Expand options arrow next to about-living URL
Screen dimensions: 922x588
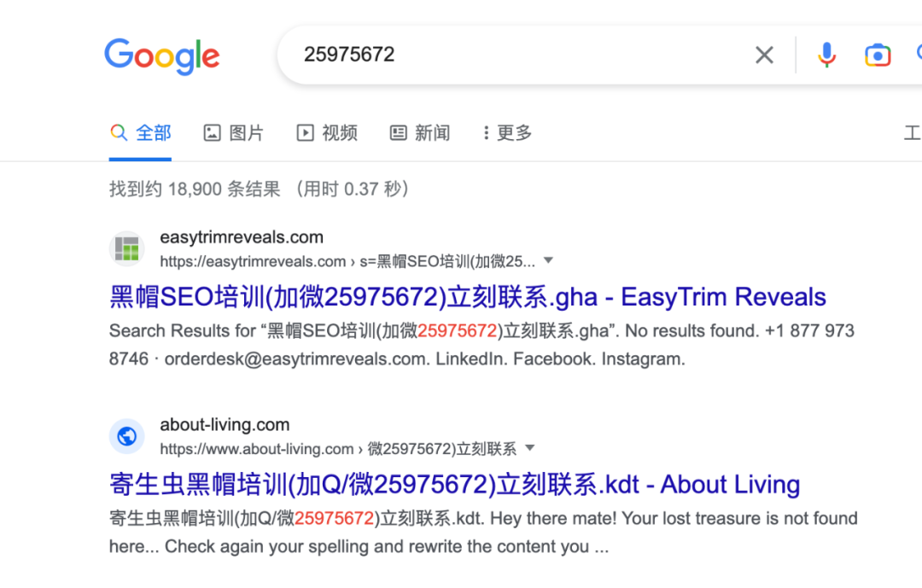(530, 448)
